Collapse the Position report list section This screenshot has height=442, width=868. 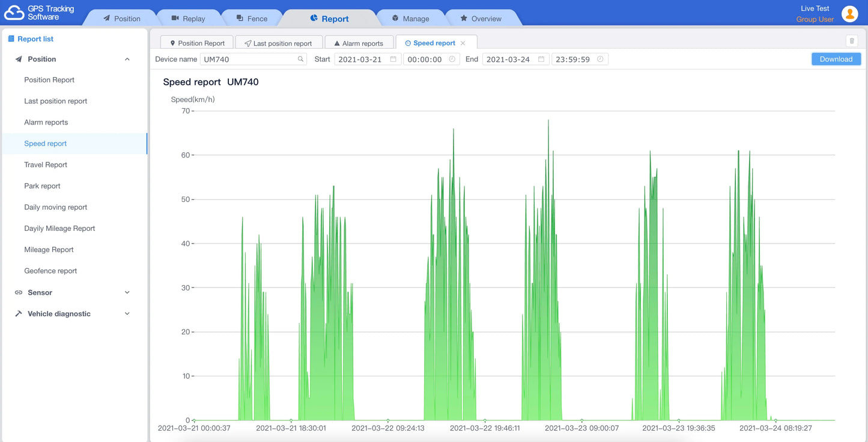click(127, 59)
